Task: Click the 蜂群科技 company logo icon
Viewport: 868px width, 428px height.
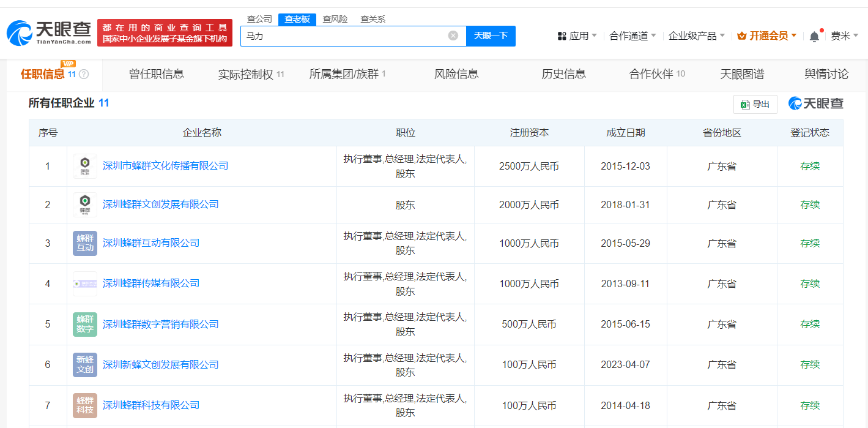Action: tap(85, 405)
